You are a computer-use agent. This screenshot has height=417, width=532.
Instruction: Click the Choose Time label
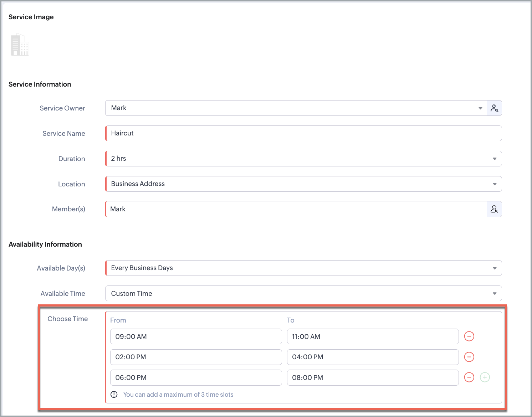point(68,319)
